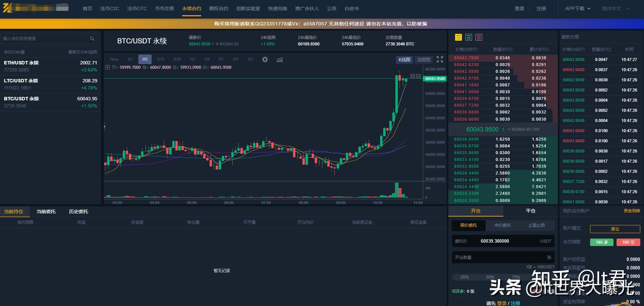Show combined order book view icon
The image size is (644, 306).
[458, 37]
